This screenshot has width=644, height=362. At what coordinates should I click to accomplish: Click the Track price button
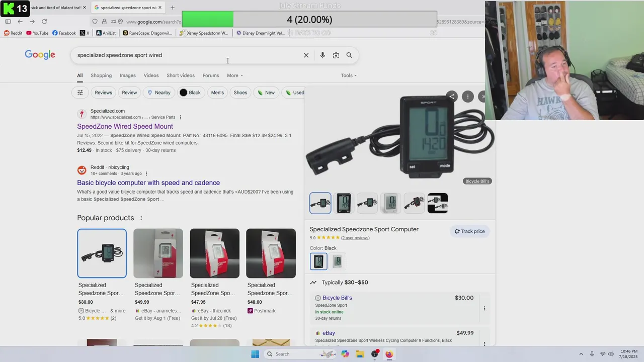(x=470, y=231)
